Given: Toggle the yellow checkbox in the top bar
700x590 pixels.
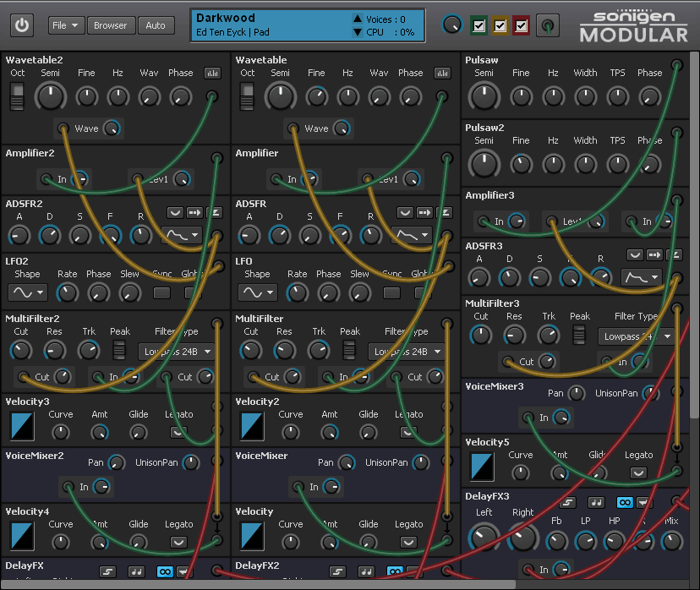Looking at the screenshot, I should (x=500, y=25).
